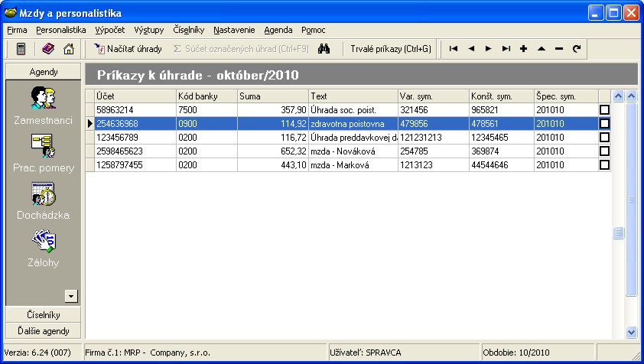Screen dimensions: 644x364
Task: Tick checkbox for account 58963214 row
Action: tap(604, 109)
